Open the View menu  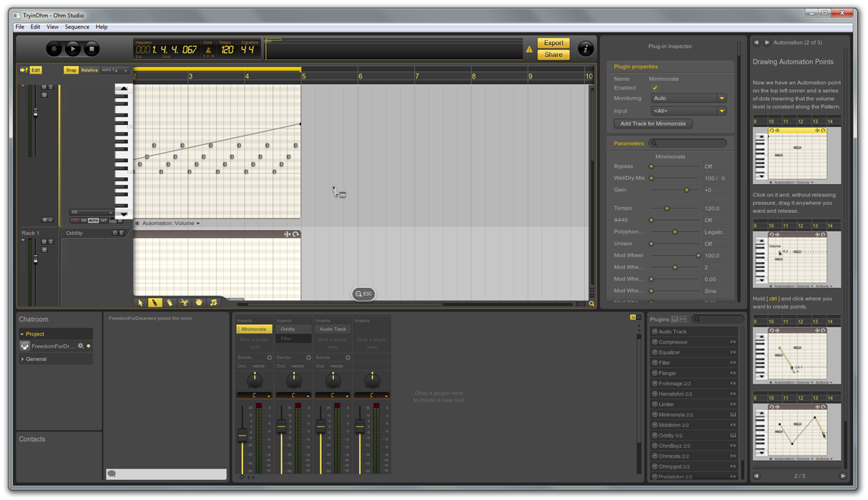coord(52,27)
